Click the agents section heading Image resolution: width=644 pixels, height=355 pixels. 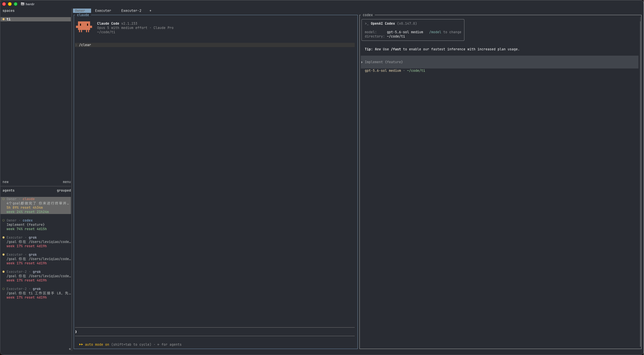click(8, 190)
